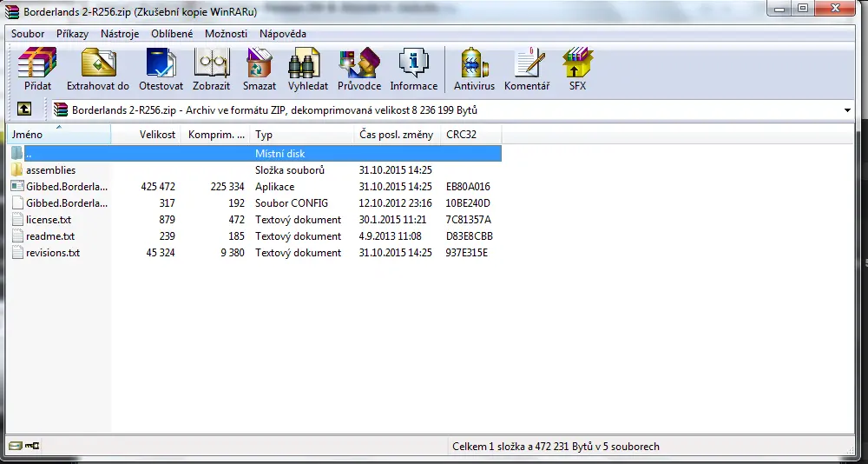Image resolution: width=868 pixels, height=464 pixels.
Task: Show archive details with Informace icon
Action: tap(413, 69)
